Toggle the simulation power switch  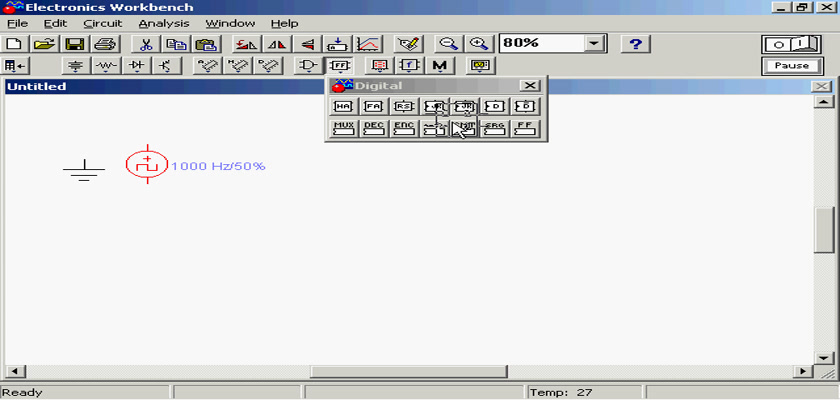(791, 44)
